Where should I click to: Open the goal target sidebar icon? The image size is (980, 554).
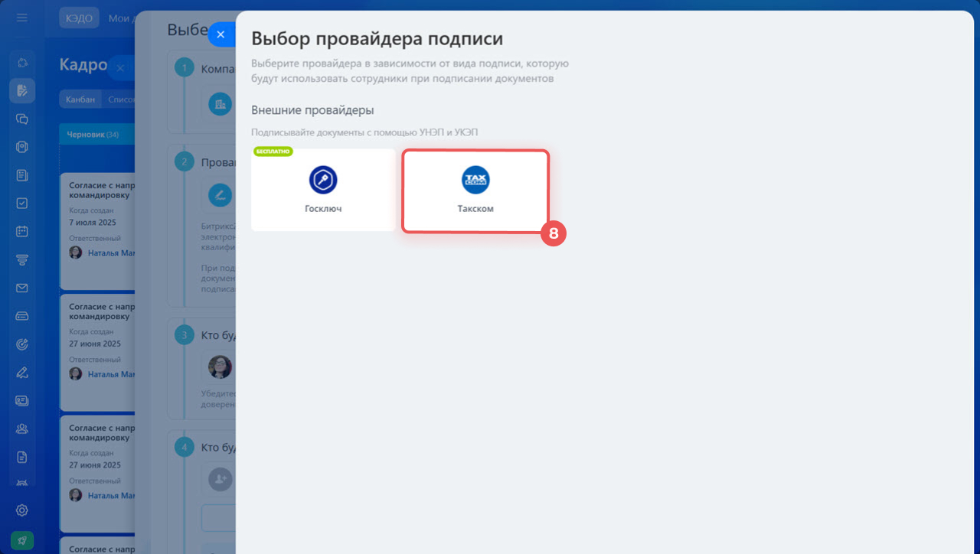pyautogui.click(x=22, y=344)
